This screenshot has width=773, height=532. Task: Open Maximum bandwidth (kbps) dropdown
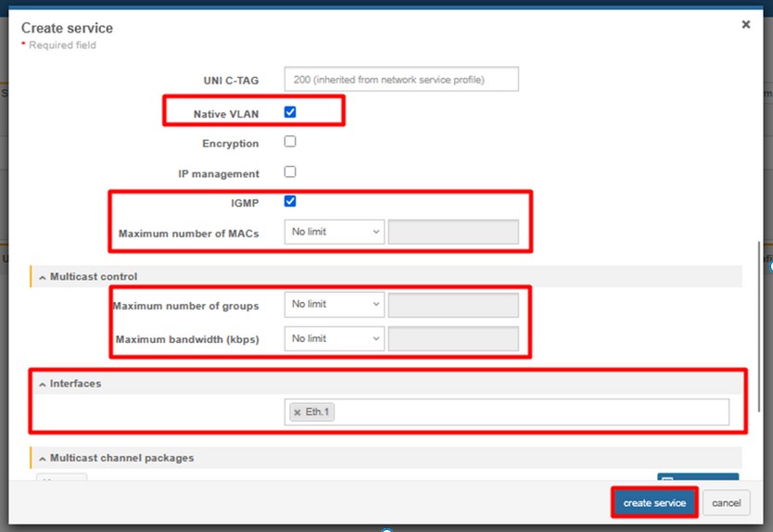click(334, 339)
